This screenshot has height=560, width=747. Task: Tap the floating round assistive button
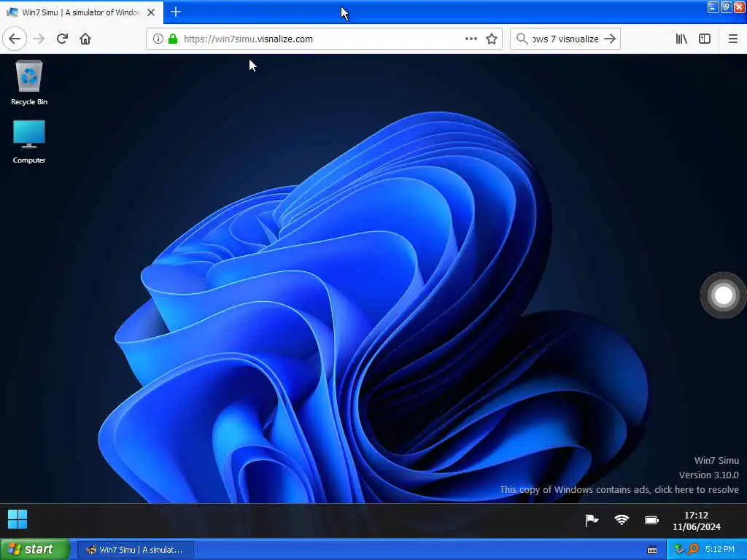point(723,295)
